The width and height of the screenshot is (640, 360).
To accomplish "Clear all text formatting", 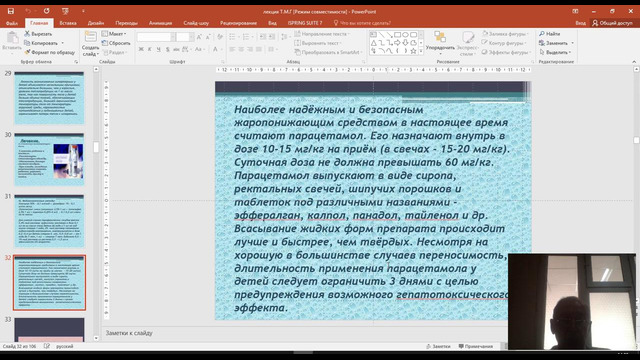I will click(220, 37).
